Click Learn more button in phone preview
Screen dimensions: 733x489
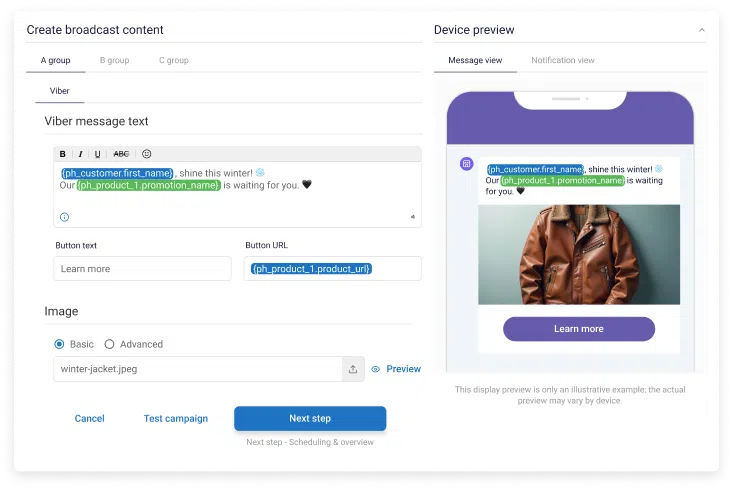pyautogui.click(x=579, y=329)
